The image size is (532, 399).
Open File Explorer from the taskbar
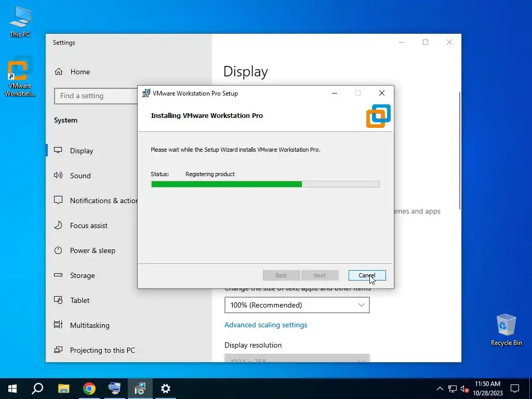[x=63, y=389]
